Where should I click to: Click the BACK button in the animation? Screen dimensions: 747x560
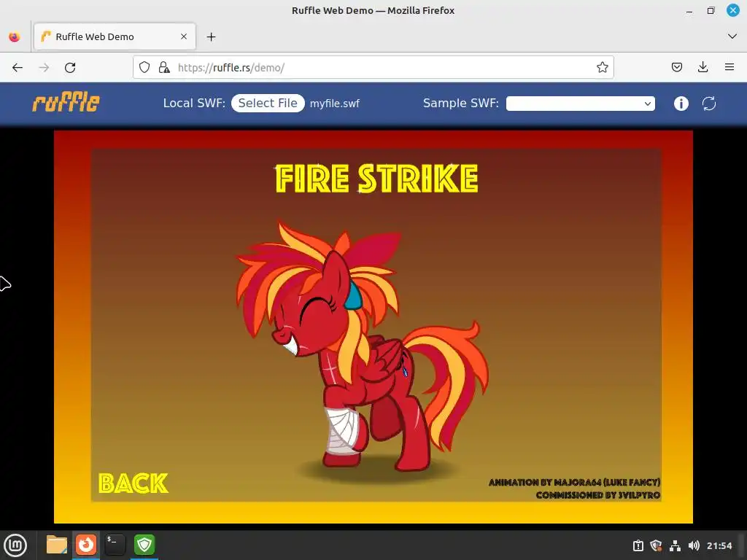pos(133,483)
